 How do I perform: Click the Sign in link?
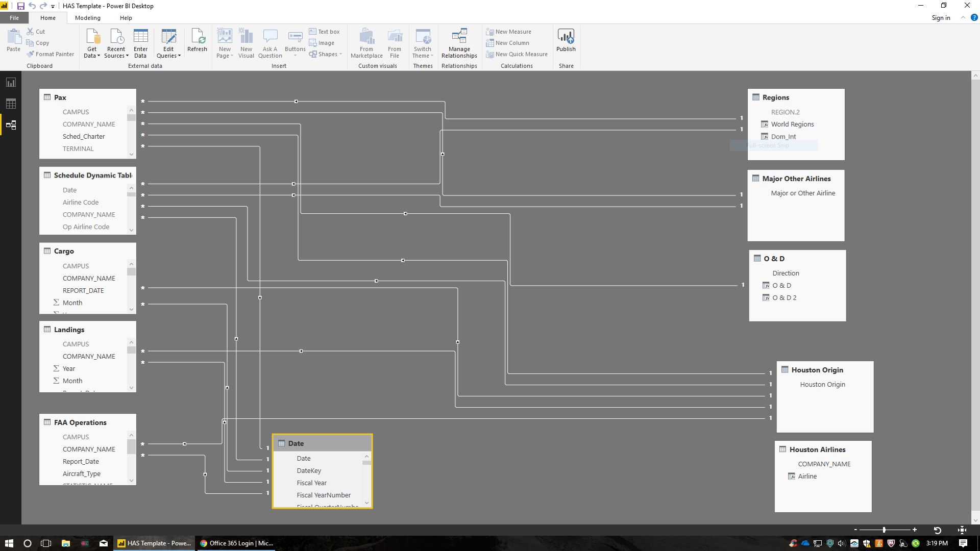tap(941, 18)
